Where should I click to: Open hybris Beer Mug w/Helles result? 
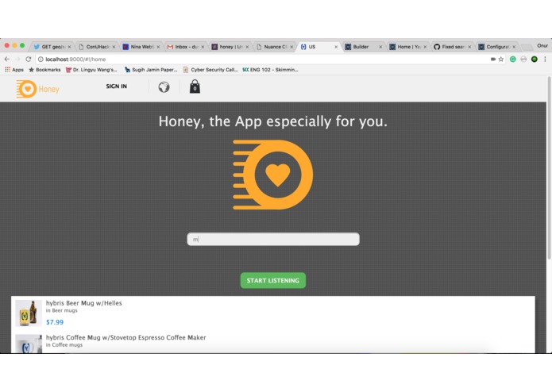click(x=83, y=303)
